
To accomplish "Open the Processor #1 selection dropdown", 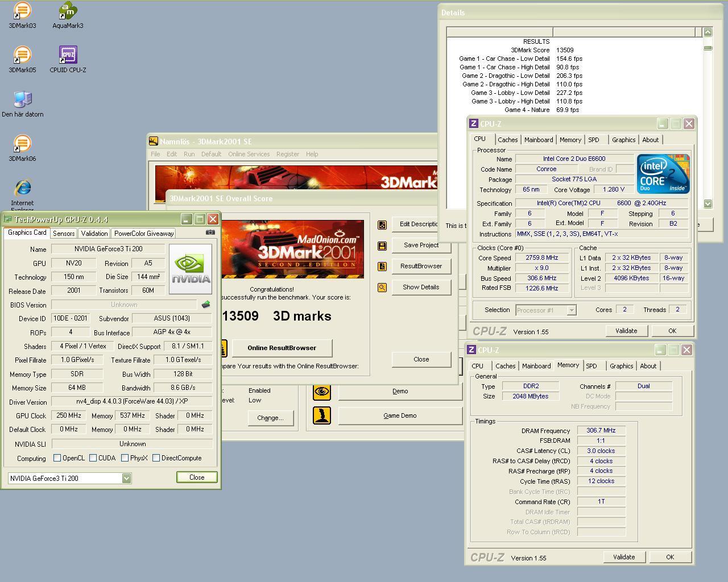I will [572, 310].
